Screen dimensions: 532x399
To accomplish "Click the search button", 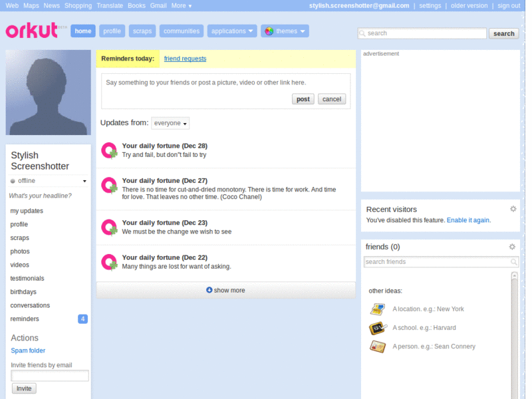I will (x=504, y=34).
